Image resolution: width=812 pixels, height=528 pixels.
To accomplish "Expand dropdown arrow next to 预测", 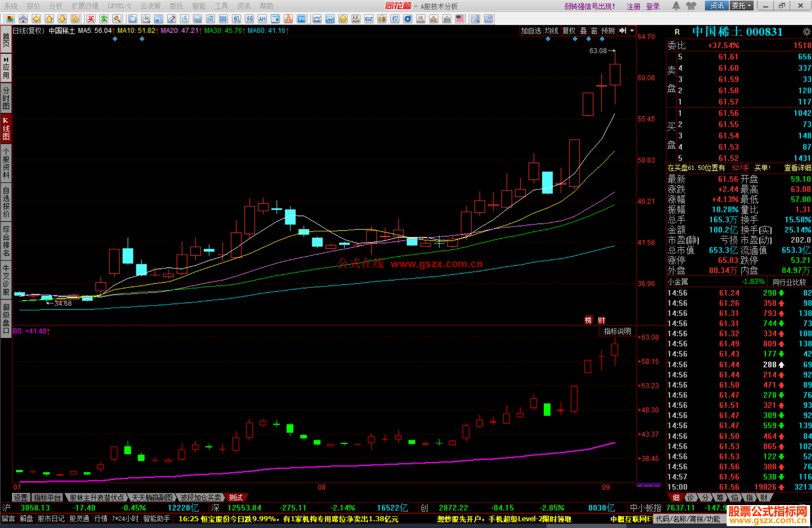I will (632, 31).
